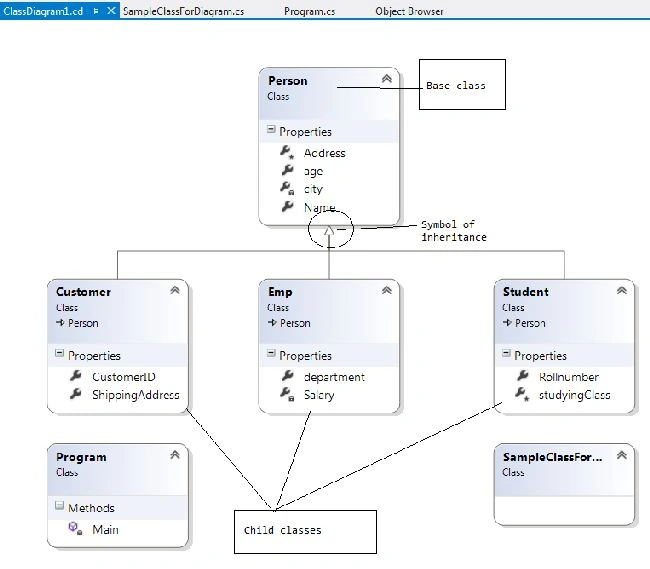Select the Program class title
650x569 pixels.
pos(81,457)
